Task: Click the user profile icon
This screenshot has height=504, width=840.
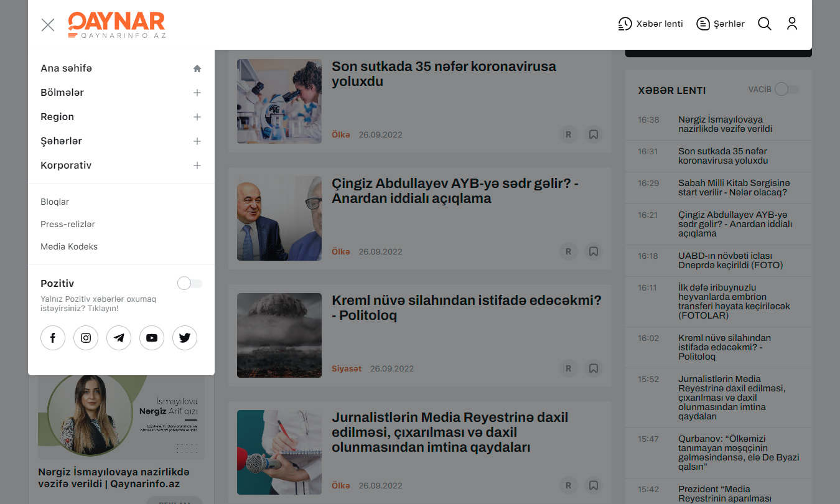Action: (791, 24)
